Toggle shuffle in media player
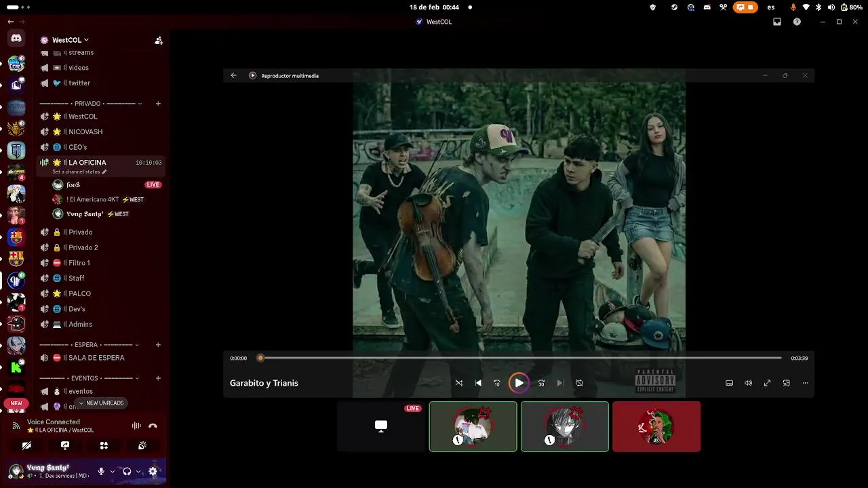 point(459,383)
